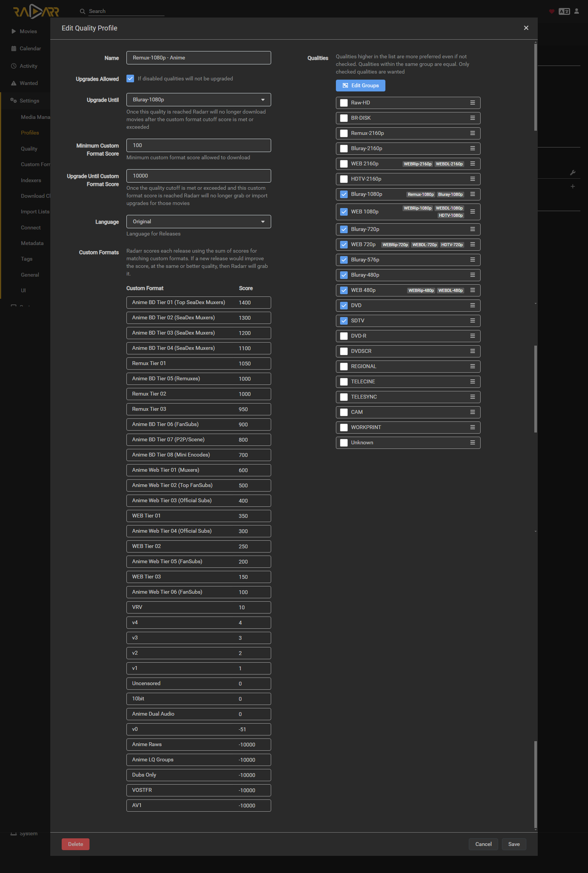
Task: Open Indexers settings page
Action: point(31,180)
